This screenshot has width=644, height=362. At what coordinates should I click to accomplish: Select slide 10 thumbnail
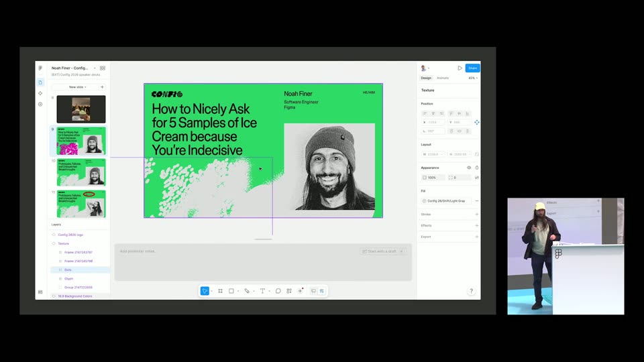(x=81, y=172)
